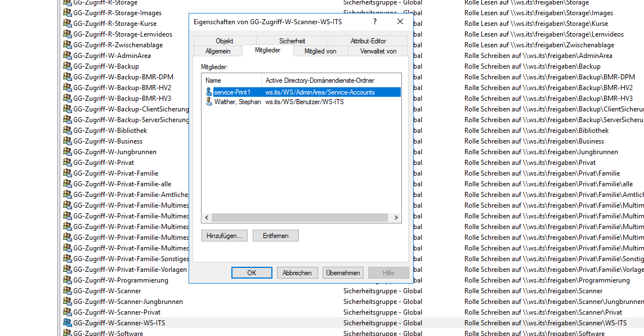Click the Übernehmen button
Image resolution: width=644 pixels, height=336 pixels.
coord(343,272)
